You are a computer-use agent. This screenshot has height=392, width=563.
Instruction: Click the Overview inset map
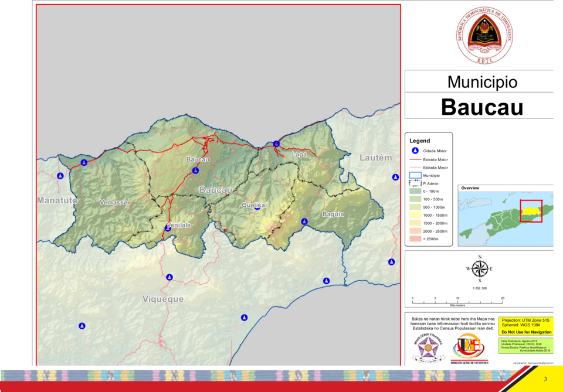(506, 218)
